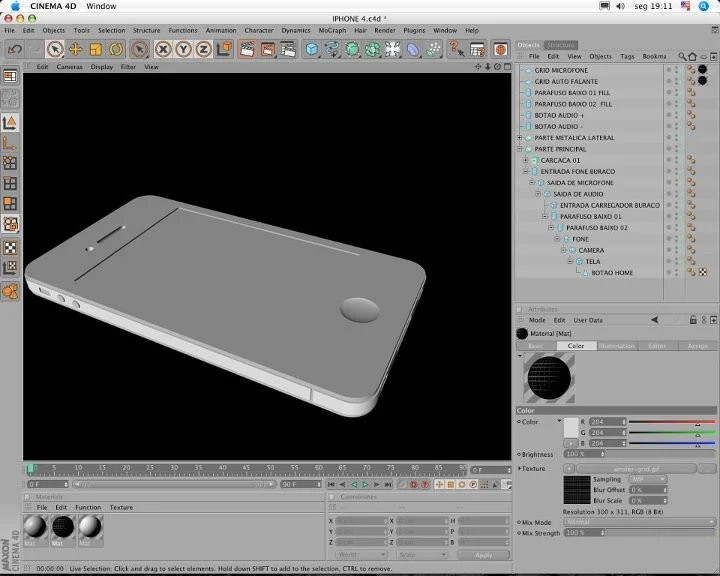Screen dimensions: 720x576
Task: Toggle the X-axis lock
Action: [163, 49]
